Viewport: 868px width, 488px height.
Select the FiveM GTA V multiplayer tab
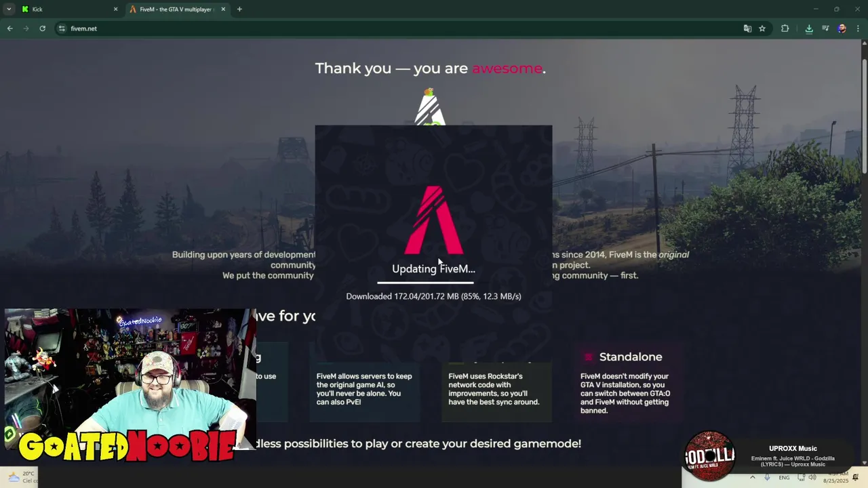click(x=178, y=9)
